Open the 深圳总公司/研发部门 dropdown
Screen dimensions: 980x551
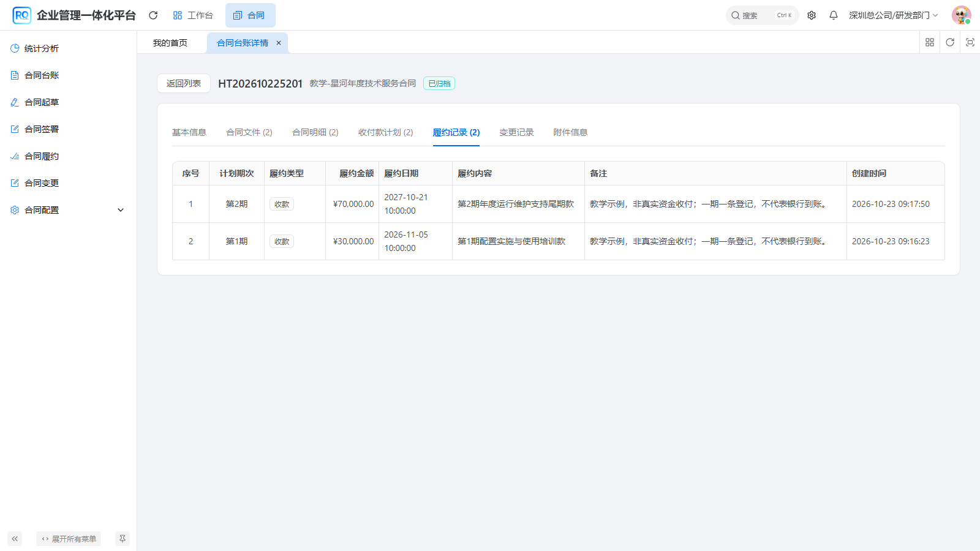pos(893,15)
